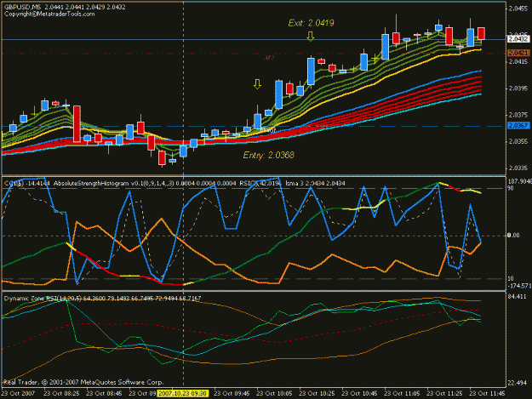Click price scale value 2.0395
The image size is (532, 399).
click(518, 88)
